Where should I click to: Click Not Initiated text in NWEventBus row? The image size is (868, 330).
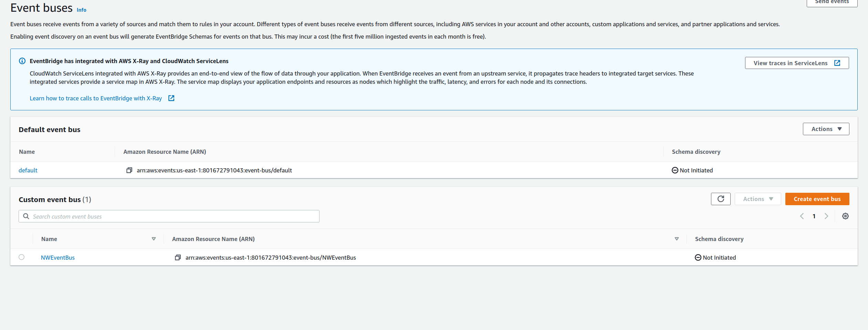(x=719, y=258)
